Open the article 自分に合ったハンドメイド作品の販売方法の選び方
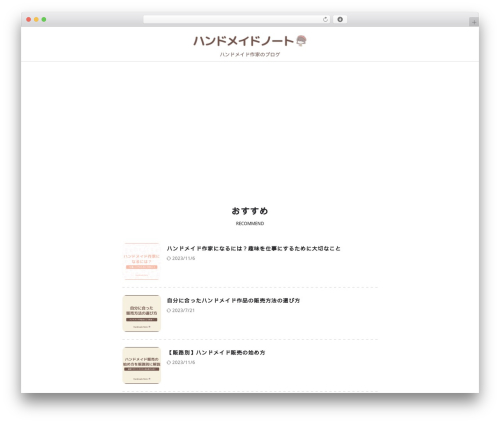The height and width of the screenshot is (423, 500). click(233, 300)
